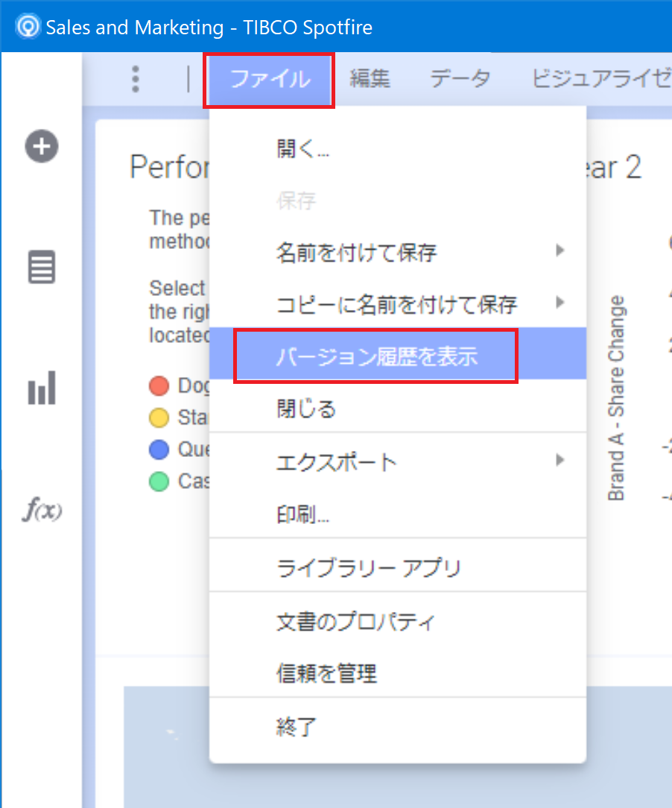Click the red legend color dot
Viewport: 672px width, 808px height.
pyautogui.click(x=159, y=385)
